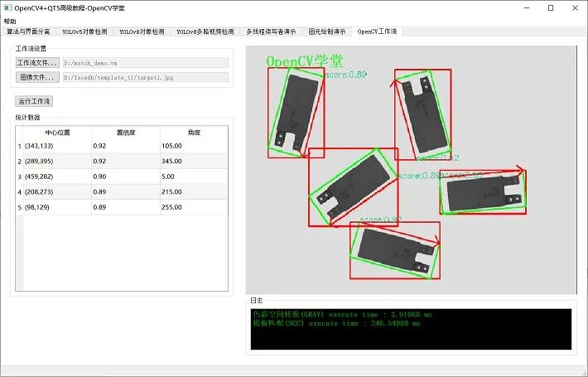
Task: Click the 工作流文件... browse button
Action: (x=37, y=63)
